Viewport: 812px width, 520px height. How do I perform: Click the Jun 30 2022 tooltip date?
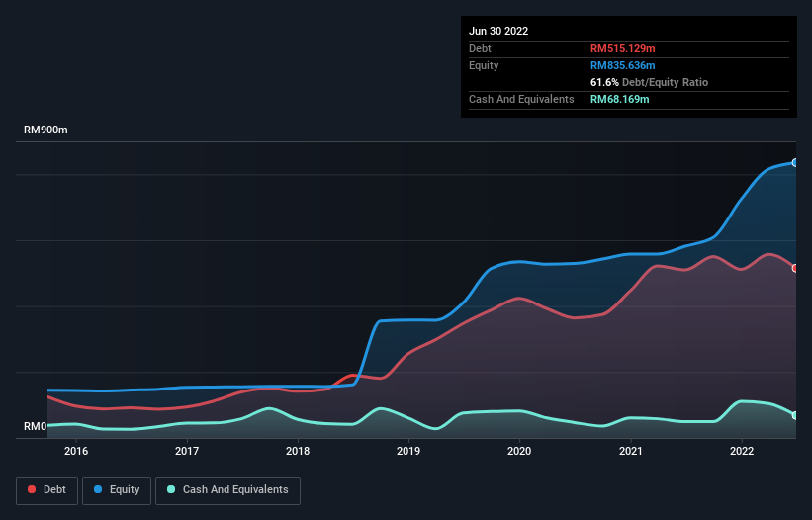498,31
